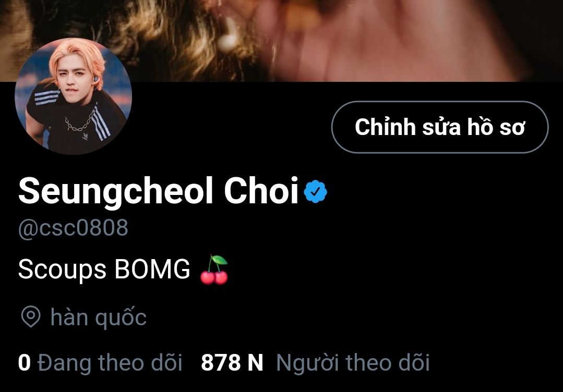Screen dimensions: 563x392
Task: Click the 878 N follower count
Action: [232, 362]
